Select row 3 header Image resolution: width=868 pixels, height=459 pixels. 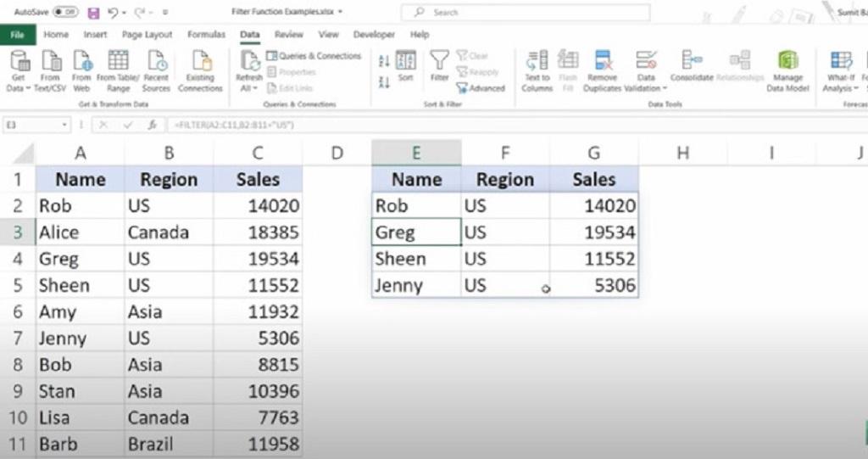[18, 232]
